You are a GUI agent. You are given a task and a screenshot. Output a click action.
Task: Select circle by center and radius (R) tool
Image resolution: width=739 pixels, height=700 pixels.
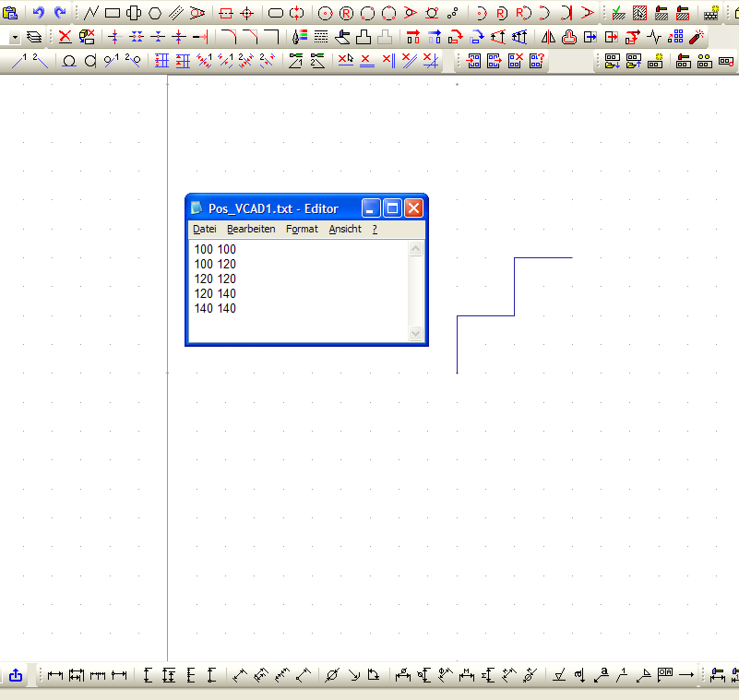point(346,13)
